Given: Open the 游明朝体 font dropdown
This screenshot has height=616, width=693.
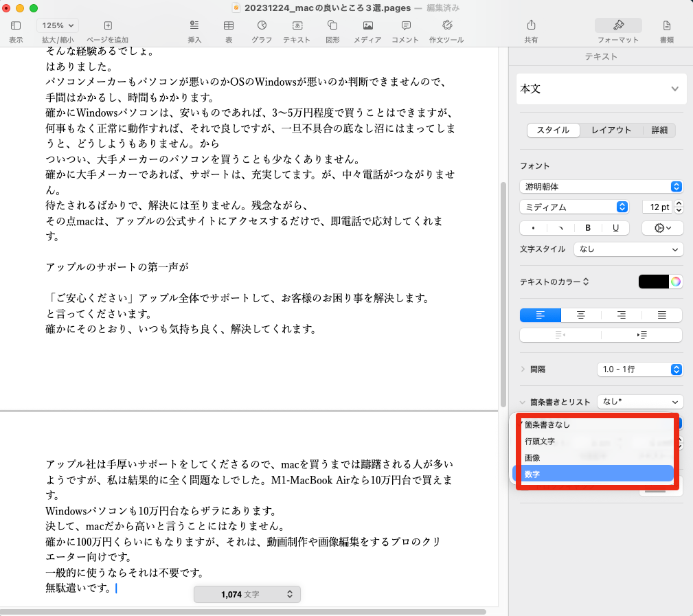Looking at the screenshot, I should pos(601,186).
